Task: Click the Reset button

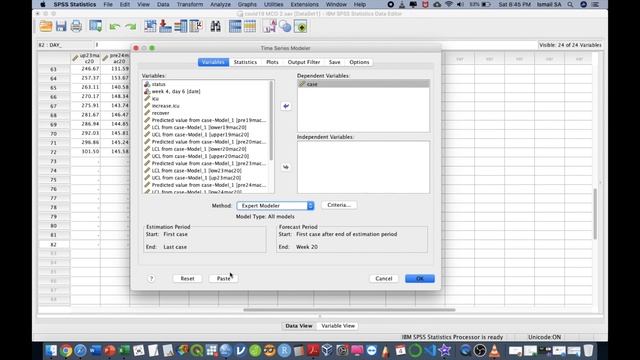Action: pos(187,278)
